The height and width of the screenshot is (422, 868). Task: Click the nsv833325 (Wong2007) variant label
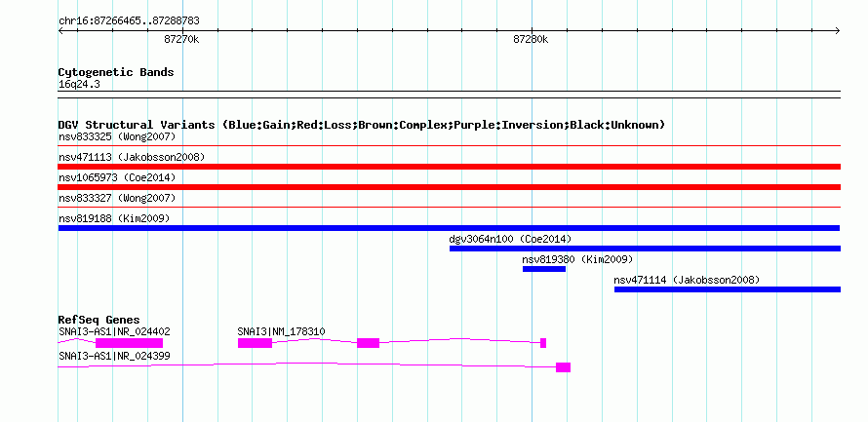(117, 136)
